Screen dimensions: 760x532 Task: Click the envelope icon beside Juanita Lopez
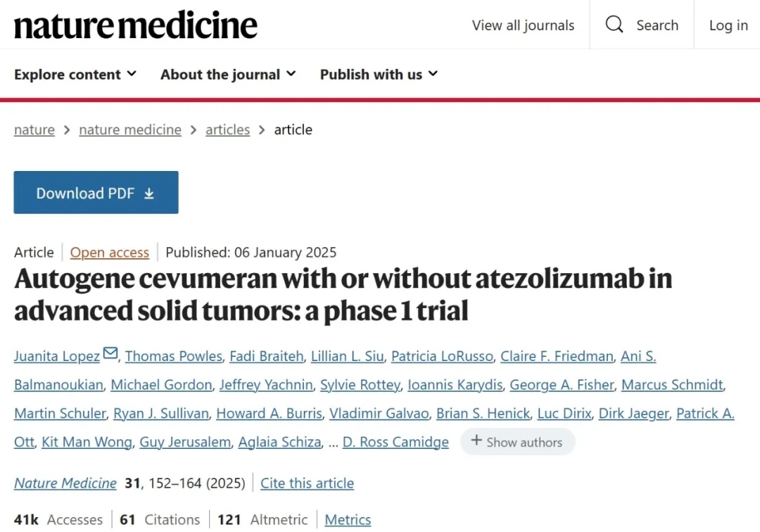click(110, 354)
